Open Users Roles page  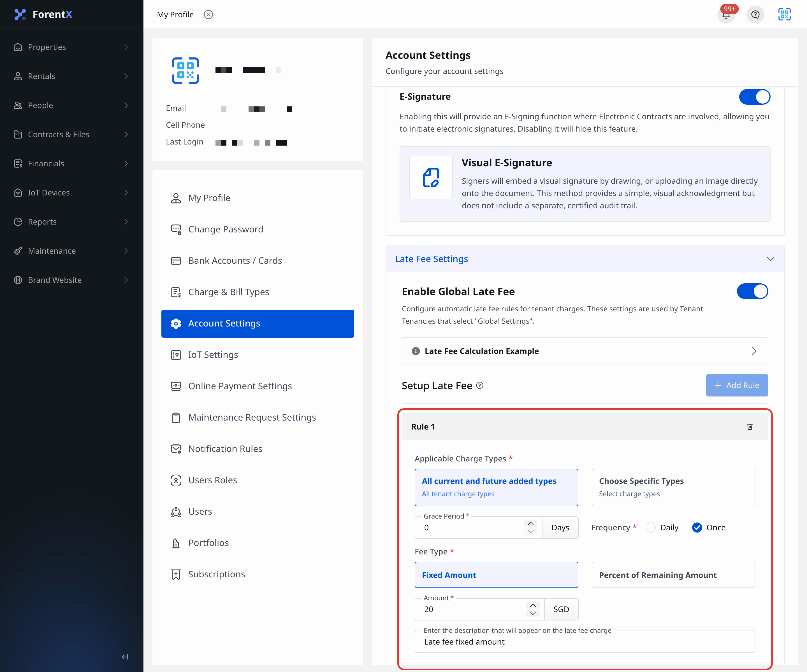click(x=258, y=480)
